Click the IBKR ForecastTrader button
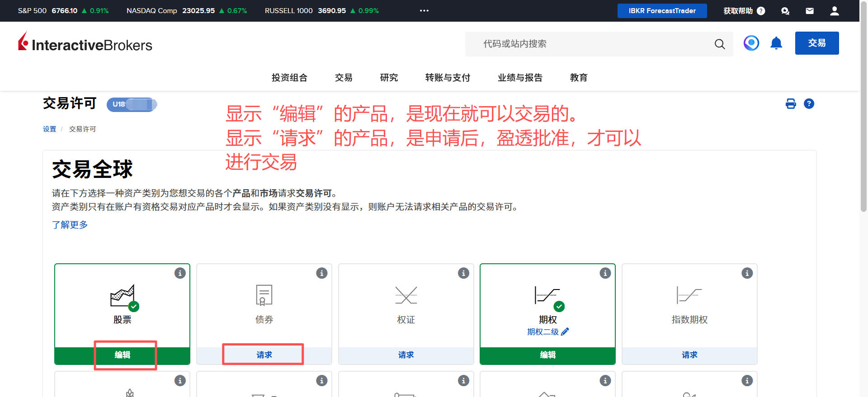This screenshot has width=868, height=397. [662, 11]
